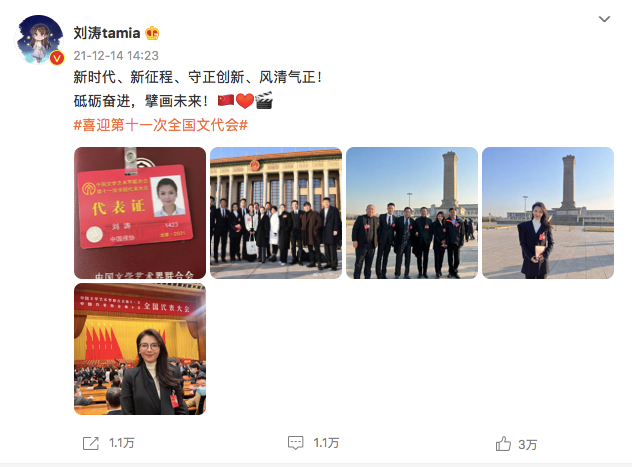Screen dimensions: 632x467
Task: Open the #喜迎第十一次全国文代会# hashtag
Action: click(160, 125)
